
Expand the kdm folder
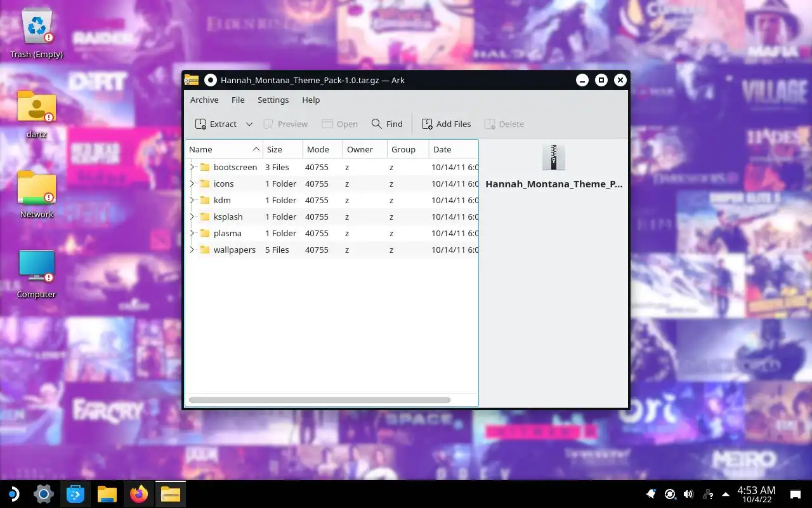[192, 200]
